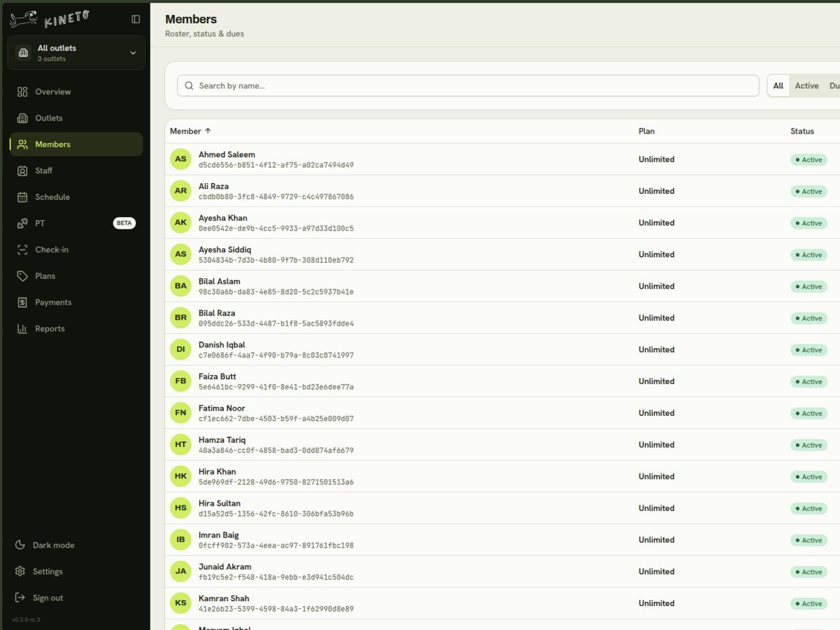840x630 pixels.
Task: Go to Outlets section
Action: point(76,118)
